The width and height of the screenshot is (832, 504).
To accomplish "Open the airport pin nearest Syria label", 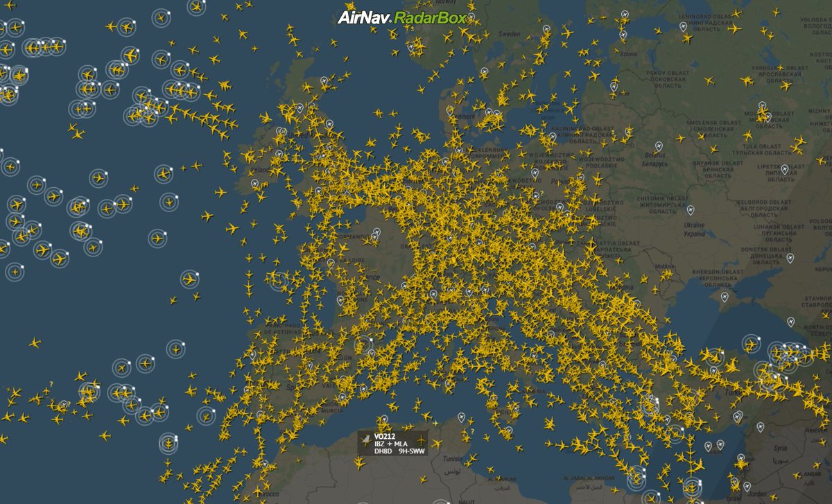I will click(x=761, y=428).
